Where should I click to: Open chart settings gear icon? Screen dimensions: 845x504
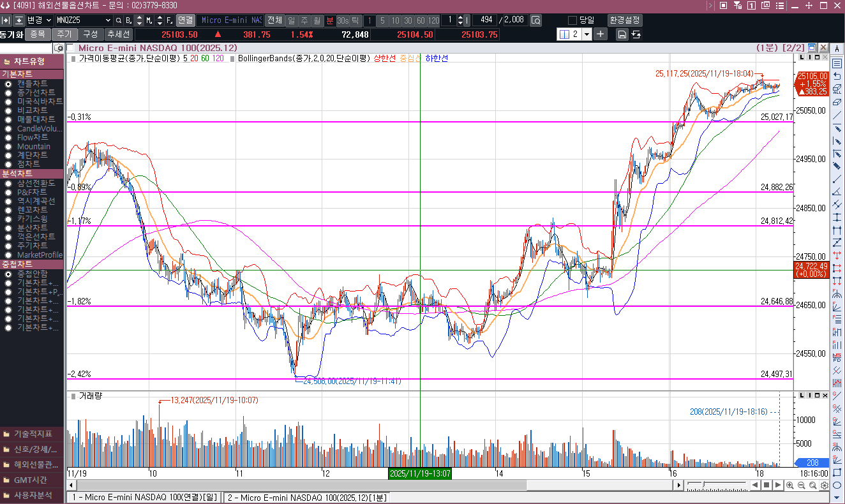pyautogui.click(x=825, y=485)
